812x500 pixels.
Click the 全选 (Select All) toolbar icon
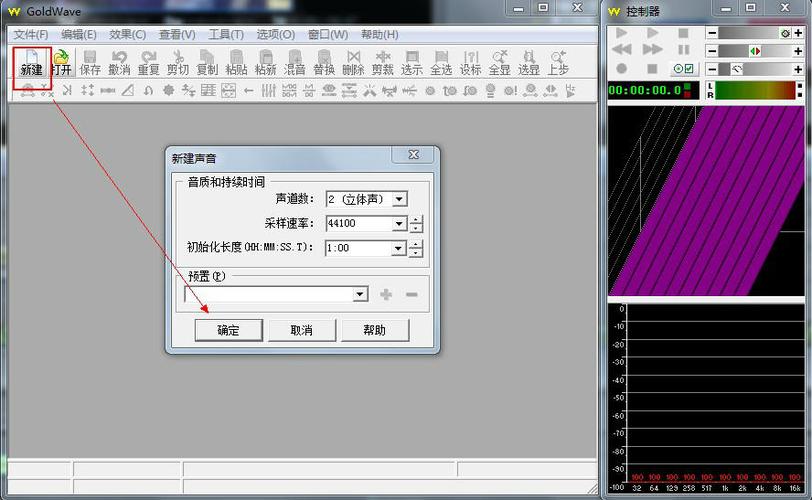coord(441,62)
